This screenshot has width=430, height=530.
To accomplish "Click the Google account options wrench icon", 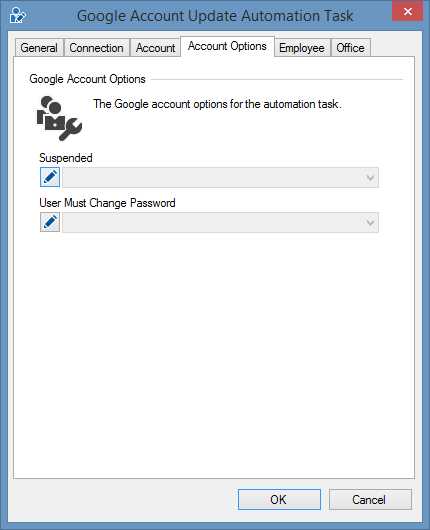I will click(x=59, y=118).
